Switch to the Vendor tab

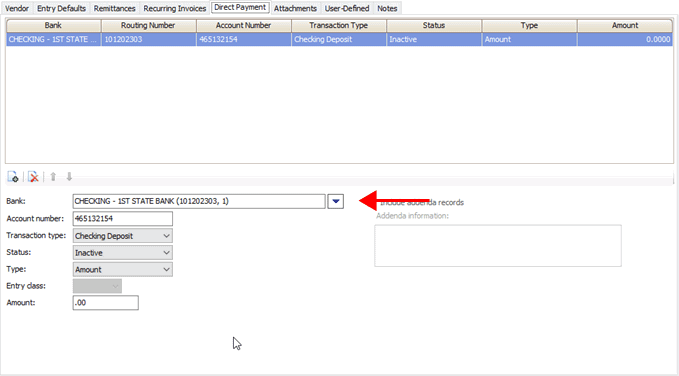17,8
